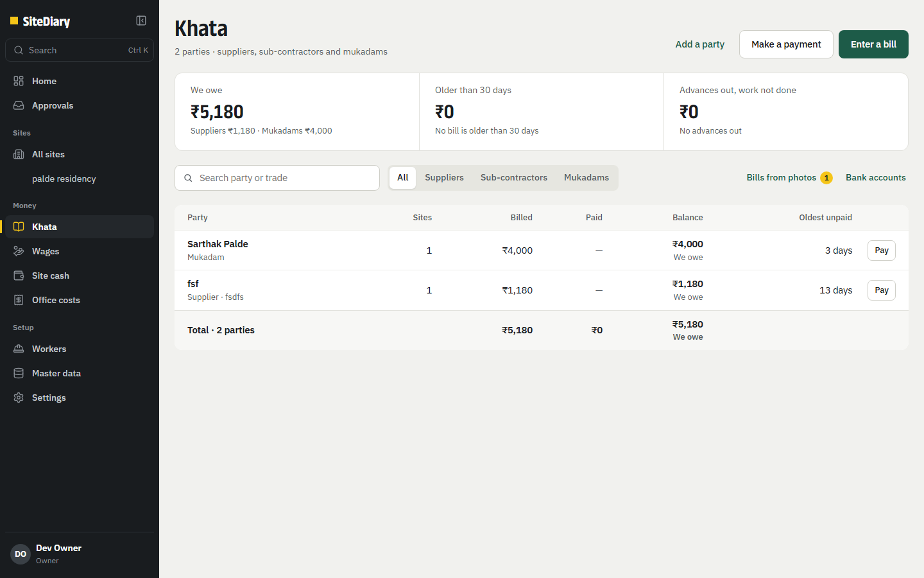Select the All filter tab
The height and width of the screenshot is (578, 924).
point(402,178)
